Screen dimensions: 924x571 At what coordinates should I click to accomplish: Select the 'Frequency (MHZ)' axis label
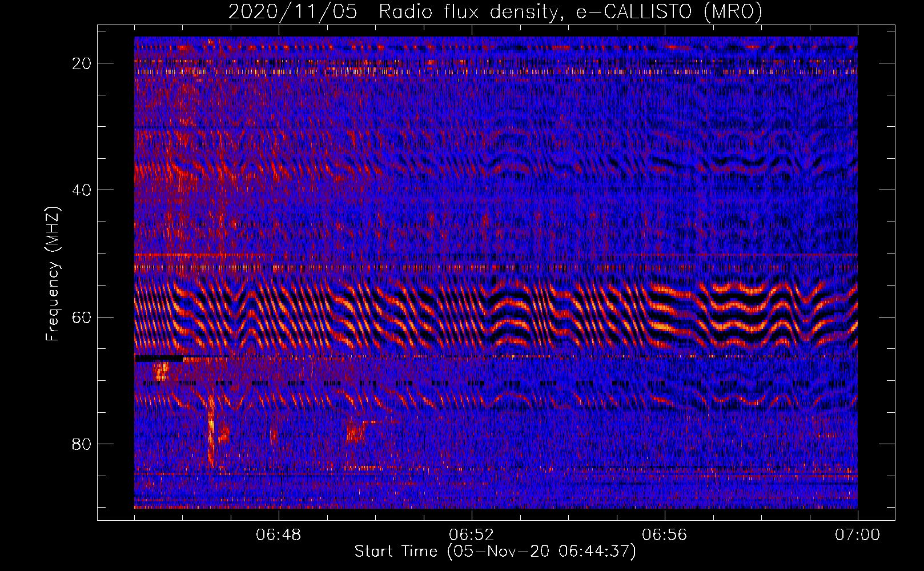coord(53,274)
